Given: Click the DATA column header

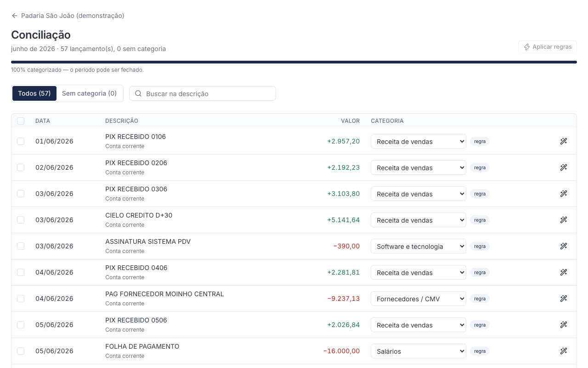Looking at the screenshot, I should pos(43,121).
